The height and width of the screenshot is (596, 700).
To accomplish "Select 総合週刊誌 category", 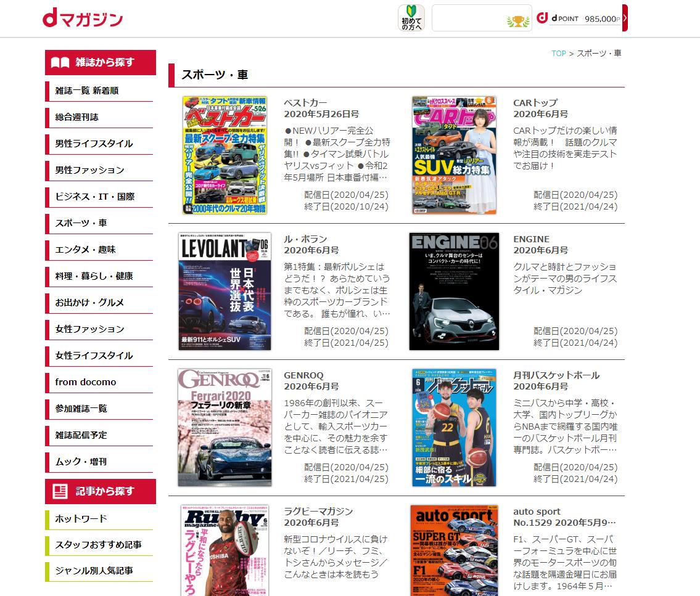I will point(99,117).
